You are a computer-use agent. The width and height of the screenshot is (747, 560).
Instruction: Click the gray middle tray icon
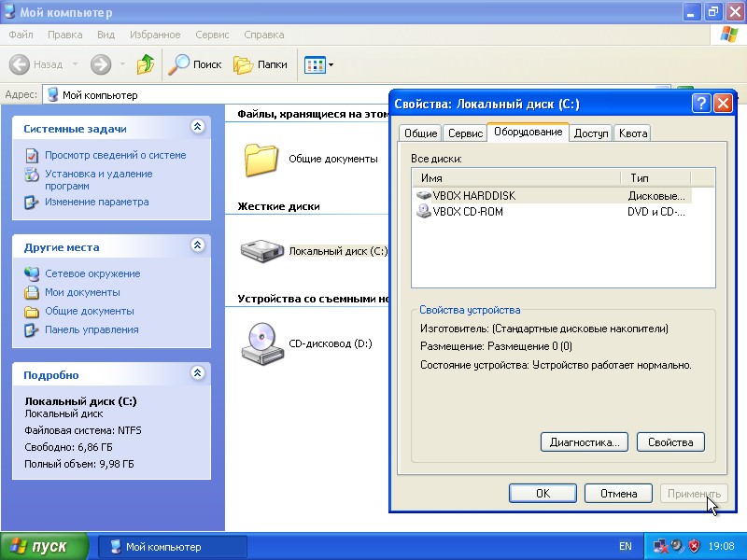[x=678, y=546]
